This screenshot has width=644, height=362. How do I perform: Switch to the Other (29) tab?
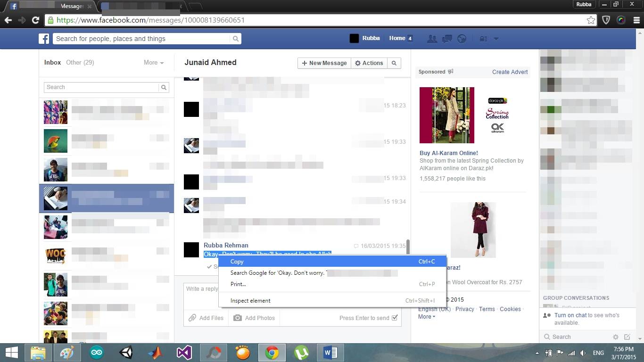point(80,62)
